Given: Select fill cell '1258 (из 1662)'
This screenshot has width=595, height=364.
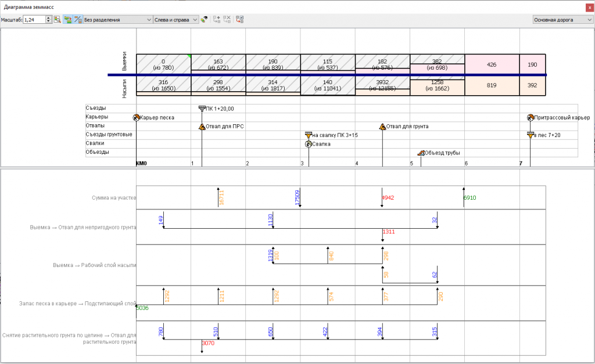Looking at the screenshot, I should pos(437,85).
